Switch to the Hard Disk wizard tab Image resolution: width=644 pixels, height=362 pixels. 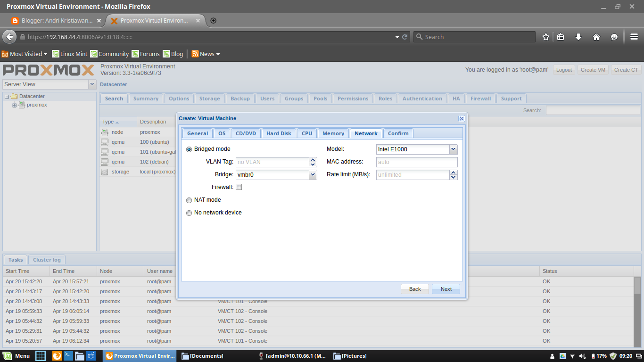tap(279, 133)
